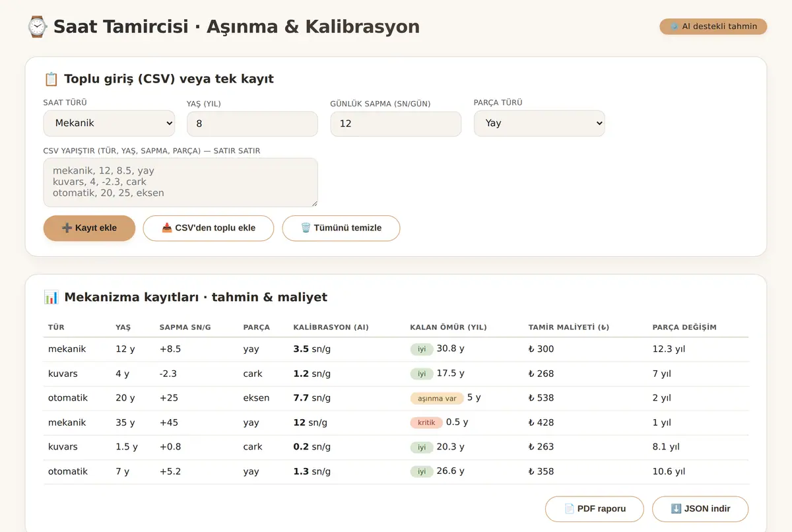Select the KALAN ÖMÜR (YIL) column header

pyautogui.click(x=449, y=327)
